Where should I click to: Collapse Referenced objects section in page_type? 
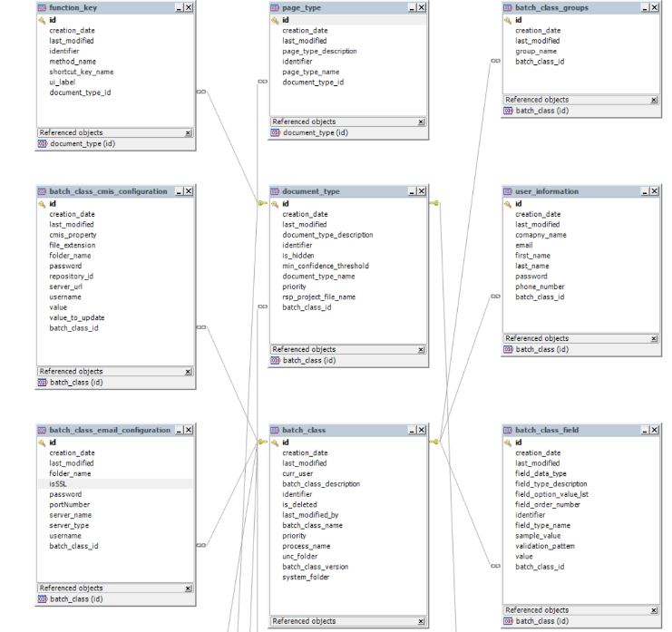coord(422,122)
